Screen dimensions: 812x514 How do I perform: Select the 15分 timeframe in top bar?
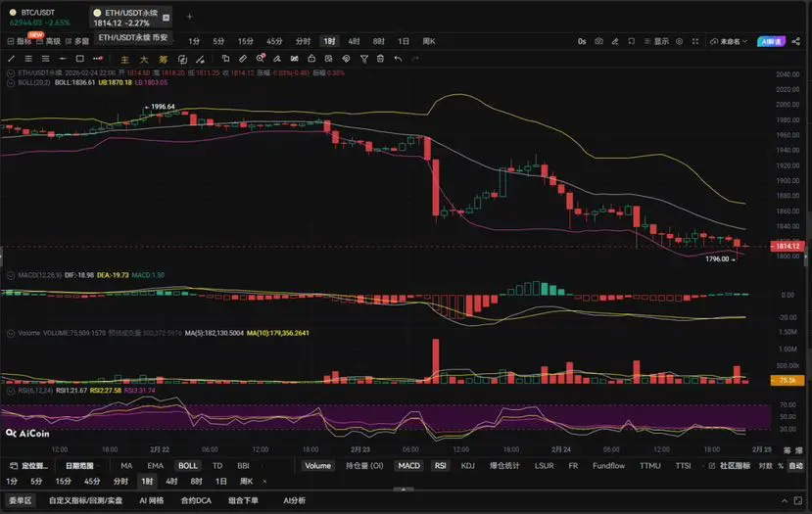[246, 41]
